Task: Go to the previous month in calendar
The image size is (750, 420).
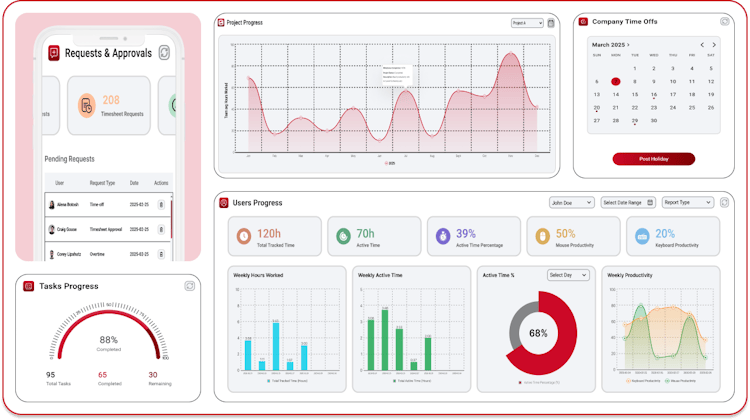Action: click(x=702, y=45)
